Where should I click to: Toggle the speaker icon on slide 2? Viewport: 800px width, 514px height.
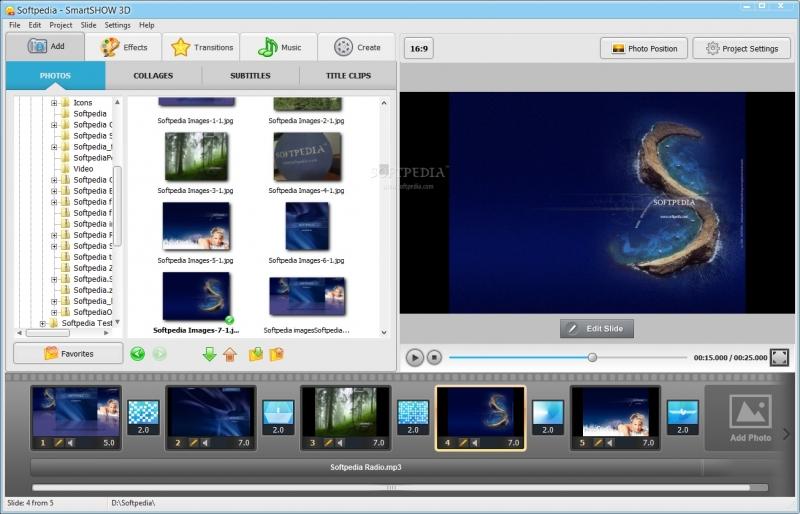point(206,442)
